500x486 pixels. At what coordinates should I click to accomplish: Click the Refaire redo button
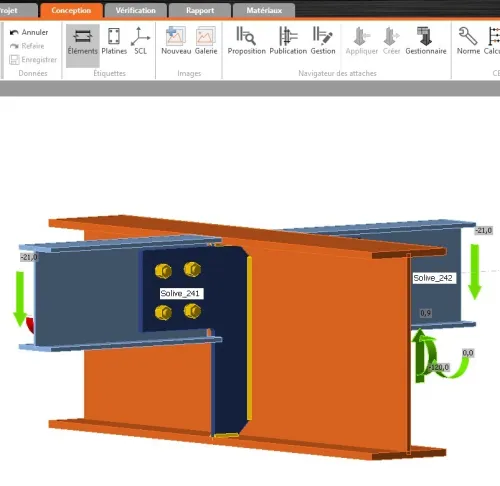[27, 46]
